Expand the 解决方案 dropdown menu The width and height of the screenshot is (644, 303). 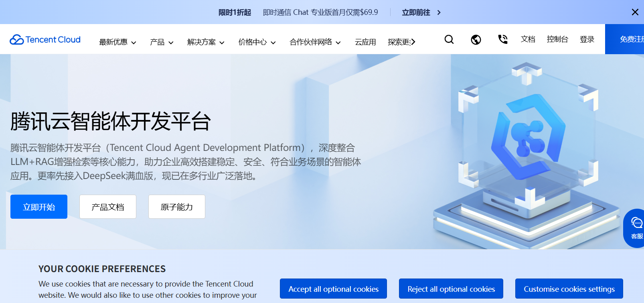click(x=206, y=42)
